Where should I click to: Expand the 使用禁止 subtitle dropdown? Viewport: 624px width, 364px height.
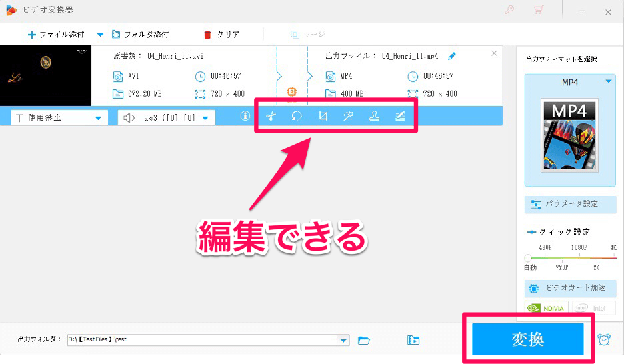pos(98,118)
